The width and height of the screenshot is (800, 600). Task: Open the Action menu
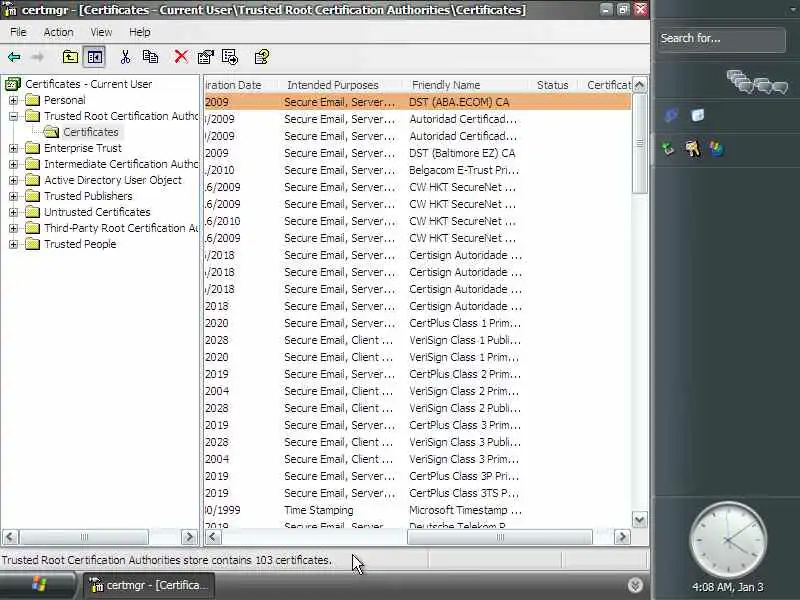(58, 32)
